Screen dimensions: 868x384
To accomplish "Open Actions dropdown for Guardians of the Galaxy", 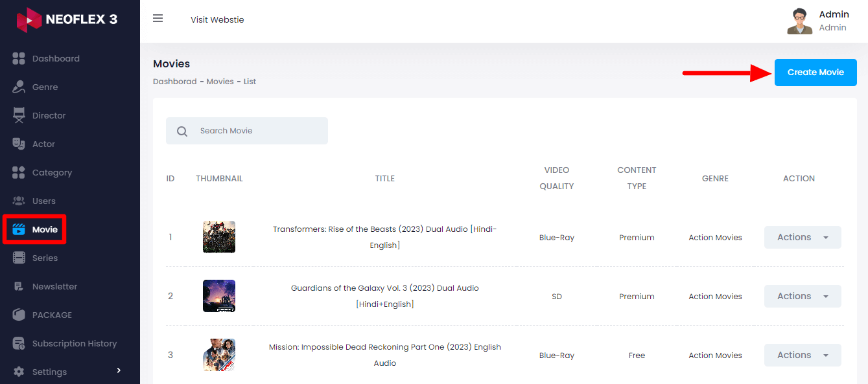I will click(x=803, y=296).
